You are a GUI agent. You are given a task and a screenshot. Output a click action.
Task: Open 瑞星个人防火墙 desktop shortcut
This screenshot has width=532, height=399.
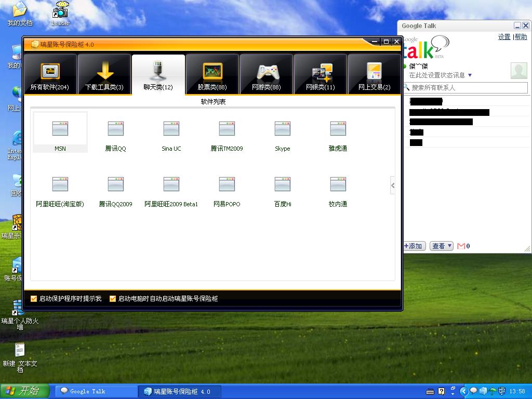point(20,315)
